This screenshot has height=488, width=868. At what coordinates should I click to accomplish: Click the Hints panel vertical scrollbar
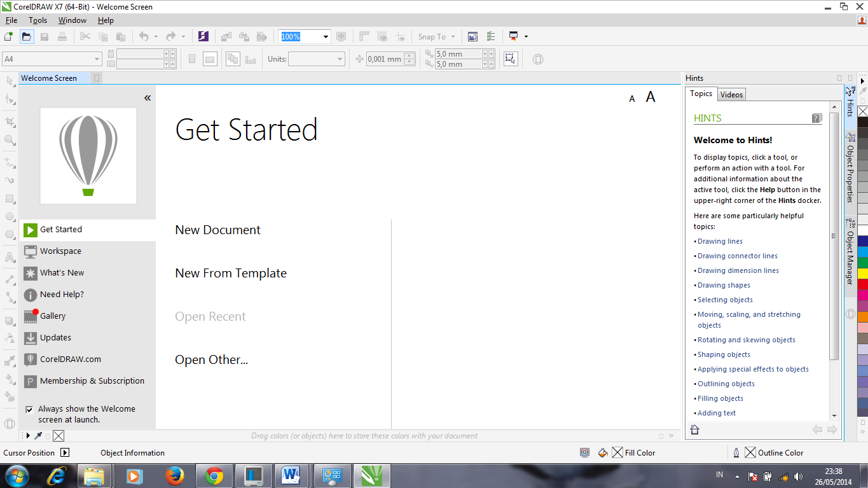[x=834, y=236]
